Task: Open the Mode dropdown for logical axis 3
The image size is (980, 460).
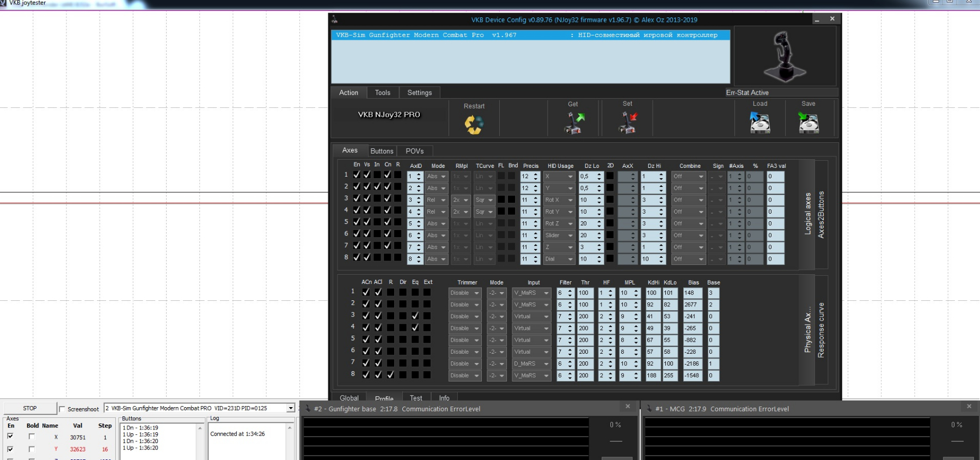Action: (x=436, y=200)
